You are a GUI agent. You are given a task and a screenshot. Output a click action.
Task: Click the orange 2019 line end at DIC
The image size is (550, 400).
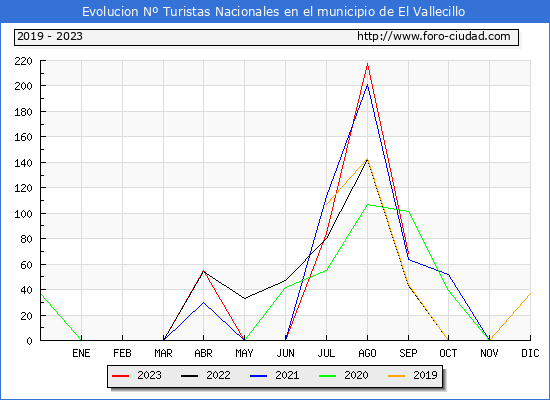click(530, 293)
